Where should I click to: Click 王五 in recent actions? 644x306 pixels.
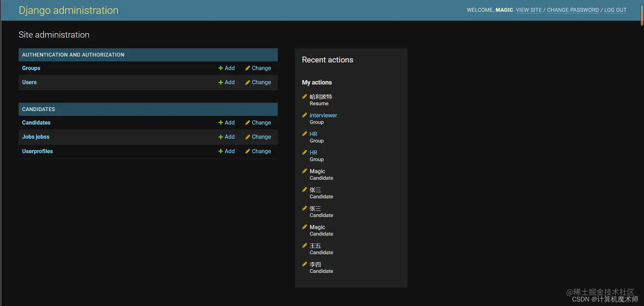point(315,246)
